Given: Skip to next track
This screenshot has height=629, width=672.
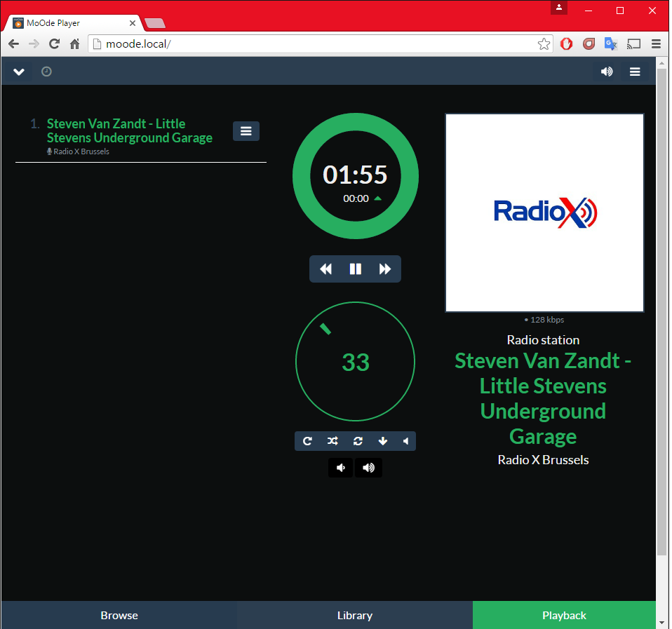Looking at the screenshot, I should pyautogui.click(x=385, y=269).
